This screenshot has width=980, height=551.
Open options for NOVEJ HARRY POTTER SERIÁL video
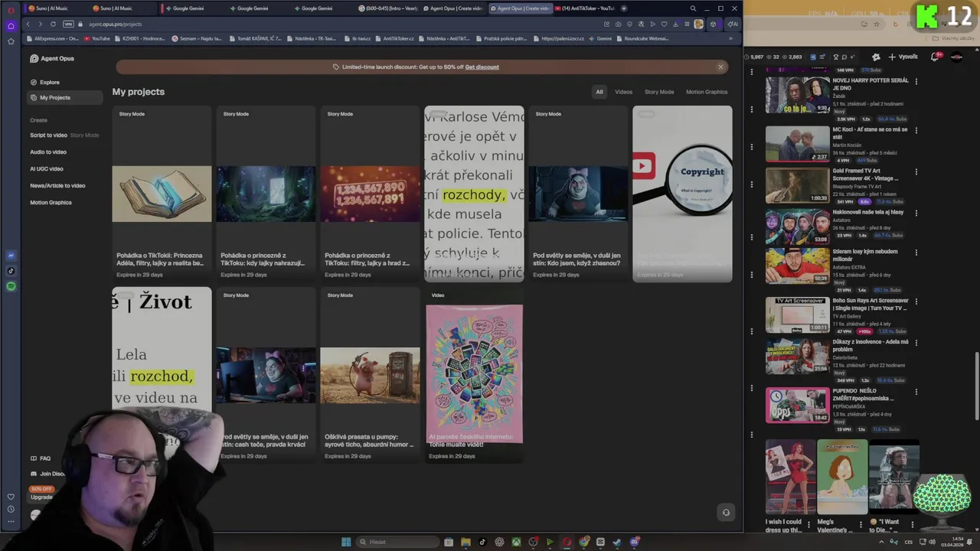pos(916,81)
